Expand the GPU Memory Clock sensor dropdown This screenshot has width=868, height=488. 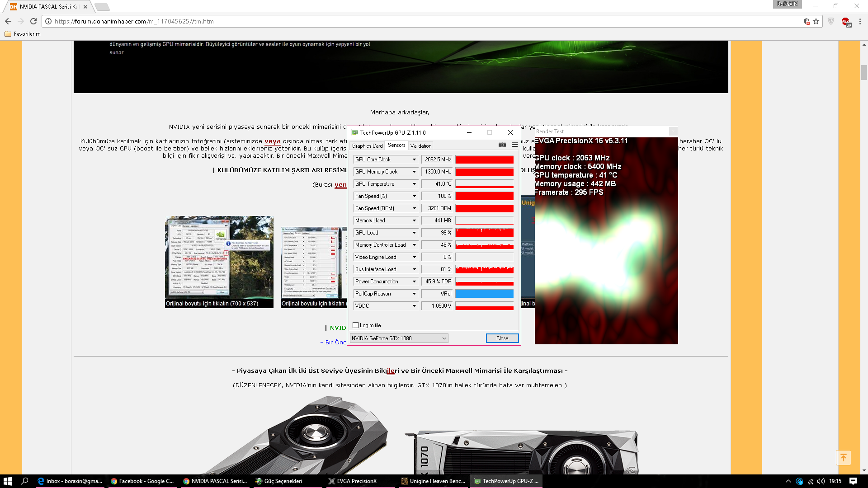click(414, 172)
